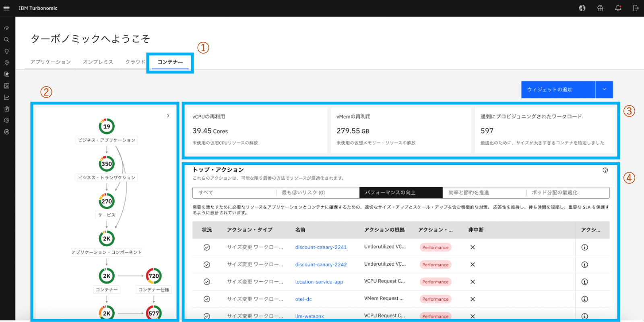Click the logout icon in header
The width and height of the screenshot is (644, 322).
(x=636, y=8)
